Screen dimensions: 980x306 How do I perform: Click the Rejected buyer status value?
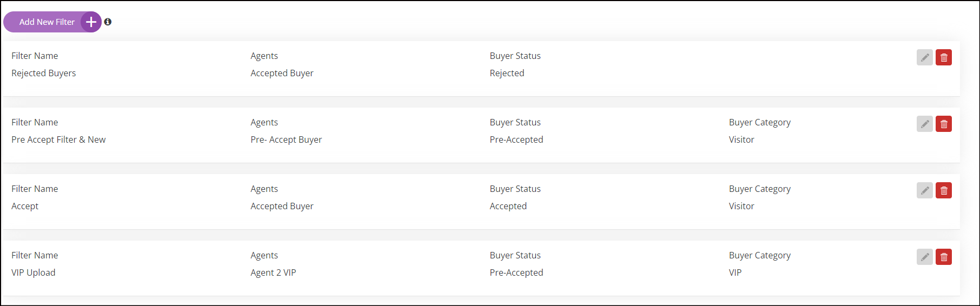[x=507, y=73]
